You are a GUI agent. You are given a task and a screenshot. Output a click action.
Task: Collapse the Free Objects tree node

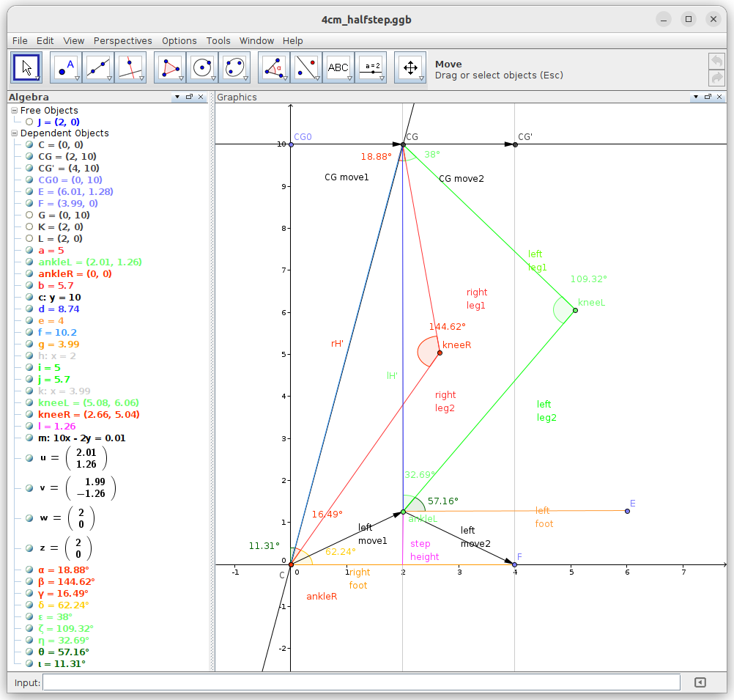pyautogui.click(x=15, y=111)
